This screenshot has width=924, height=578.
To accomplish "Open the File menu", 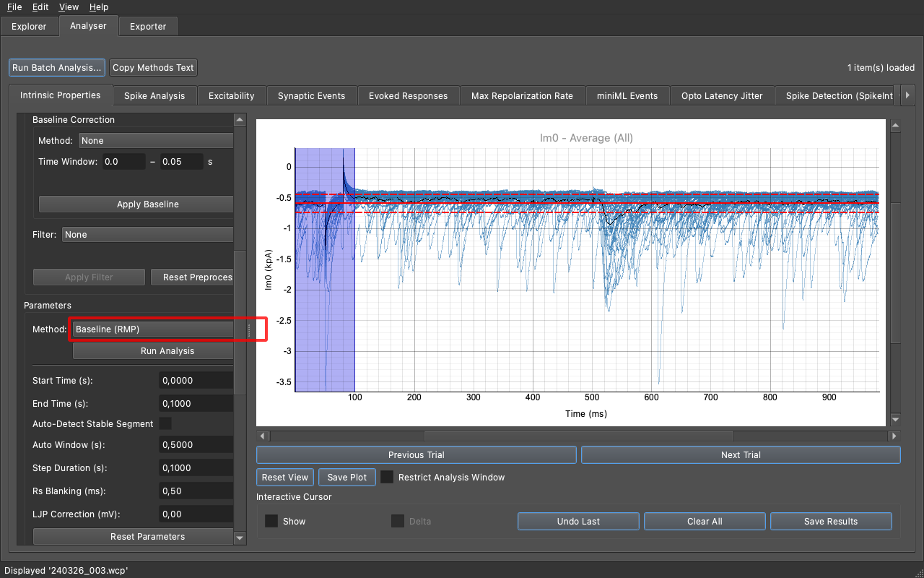I will point(14,7).
